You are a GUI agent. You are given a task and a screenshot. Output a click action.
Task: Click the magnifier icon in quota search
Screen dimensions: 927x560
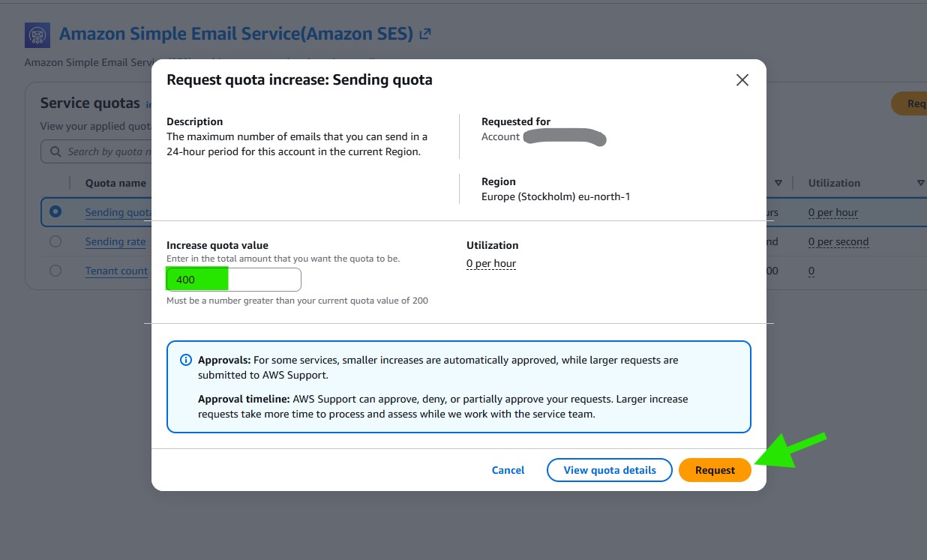click(x=55, y=151)
